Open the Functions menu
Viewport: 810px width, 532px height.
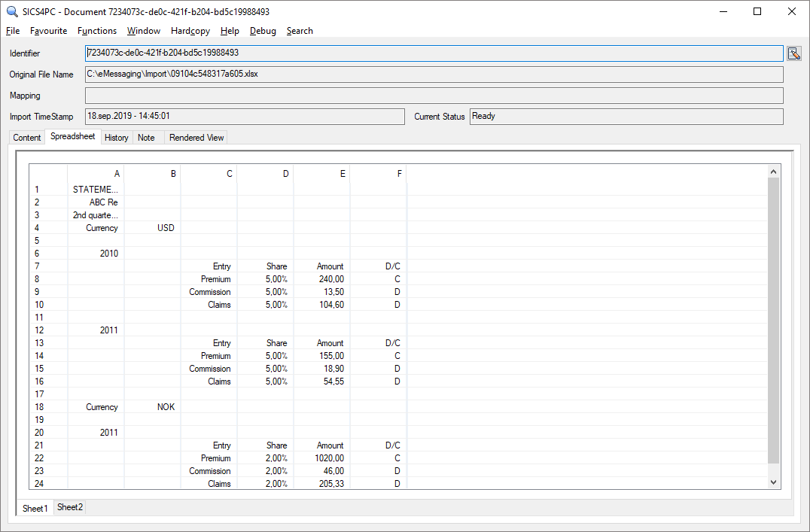(x=97, y=31)
